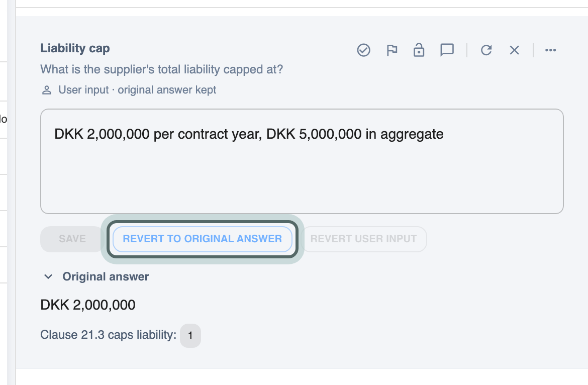This screenshot has height=385, width=588.
Task: Toggle the lock icon on this answer
Action: click(x=419, y=50)
